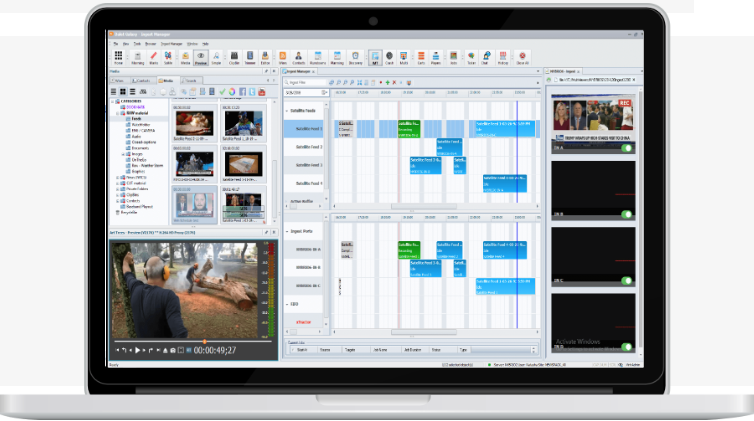Viewport: 754px width, 421px height.
Task: Open the Ingest Manager menu
Action: [x=172, y=44]
